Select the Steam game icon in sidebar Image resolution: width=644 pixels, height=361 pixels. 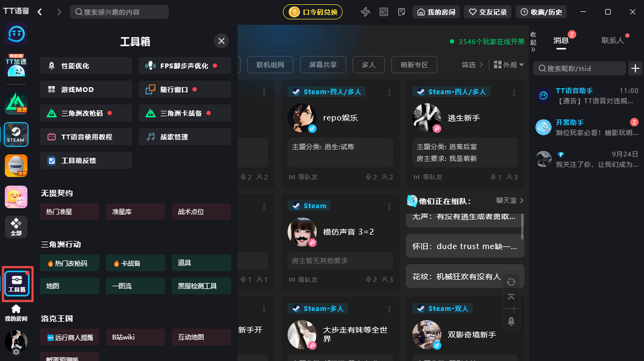pos(16,134)
